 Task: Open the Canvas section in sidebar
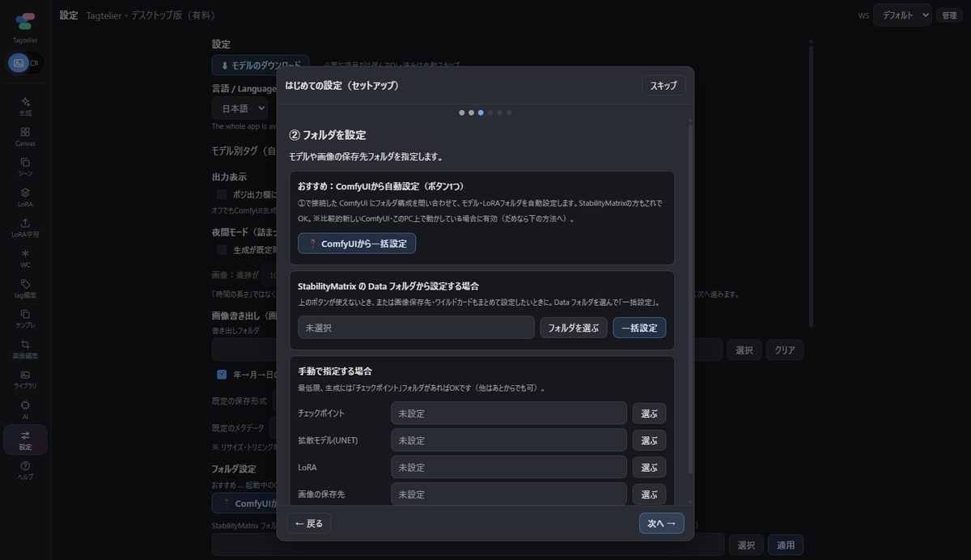pyautogui.click(x=25, y=137)
